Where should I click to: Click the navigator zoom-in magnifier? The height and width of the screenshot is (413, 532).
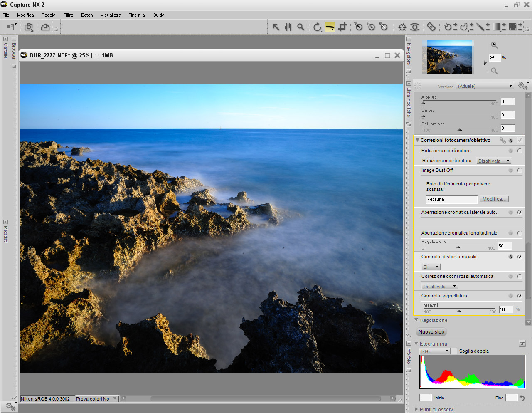coord(494,45)
